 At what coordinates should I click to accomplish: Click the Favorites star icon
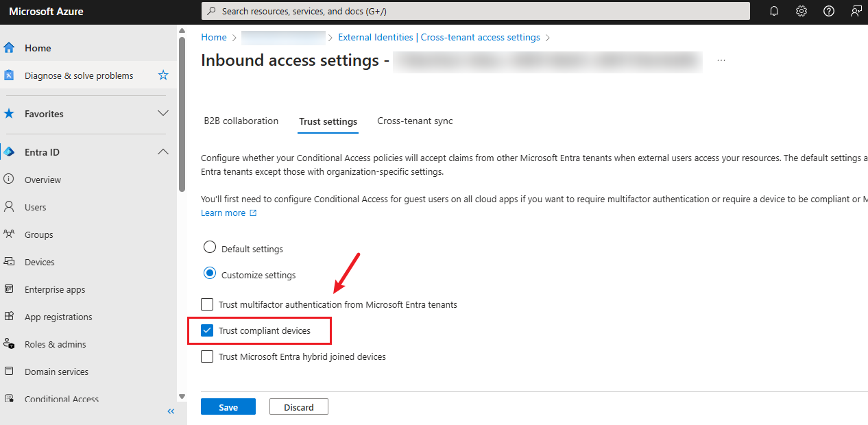[9, 114]
